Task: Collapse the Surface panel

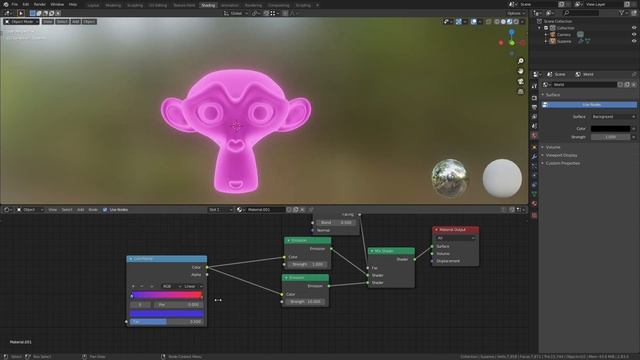Action: (553, 95)
